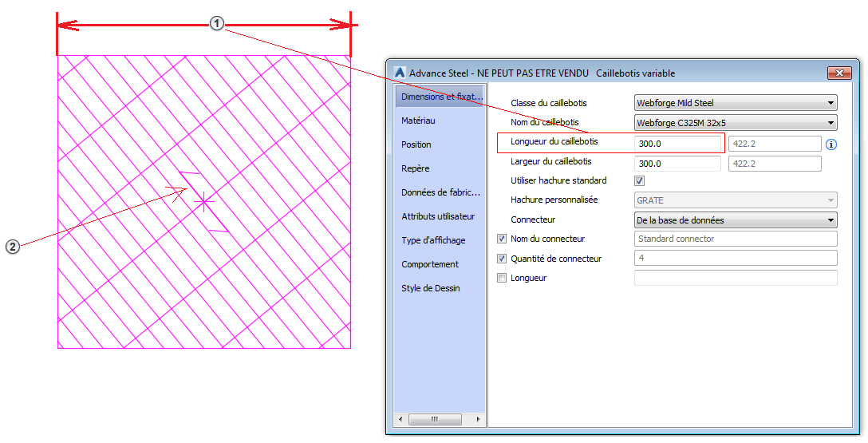
Task: Click the Classe du caillebotis label
Action: pos(549,103)
